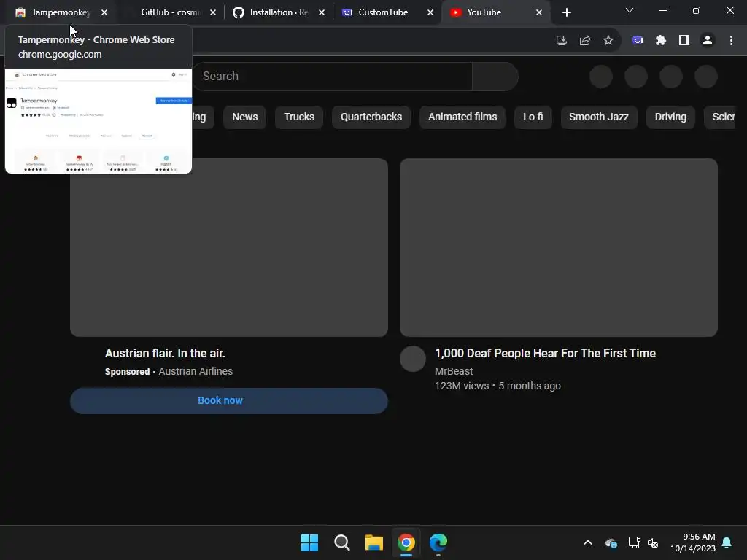Viewport: 747px width, 560px height.
Task: Open the Austrian Airlines ad thumbnail
Action: tap(228, 248)
